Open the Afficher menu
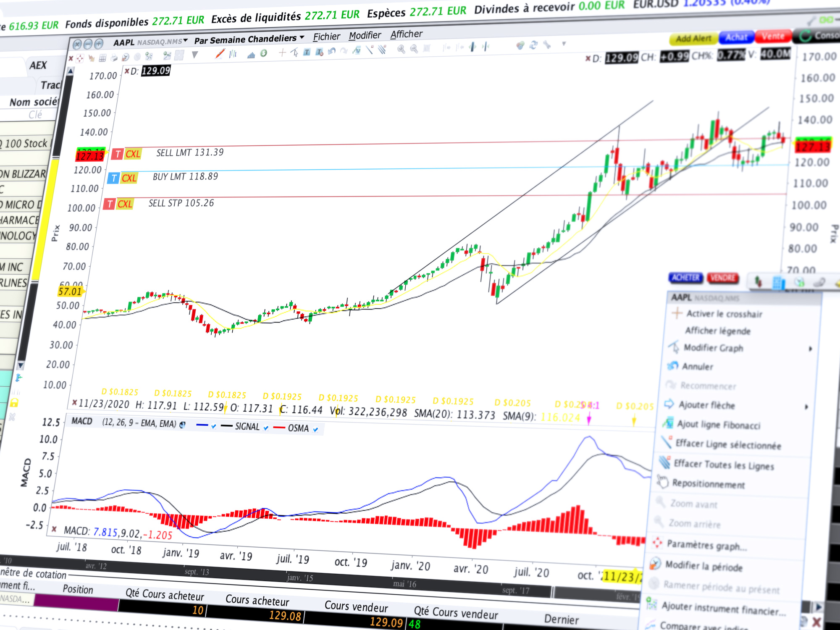Viewport: 840px width, 630px height. (x=406, y=34)
